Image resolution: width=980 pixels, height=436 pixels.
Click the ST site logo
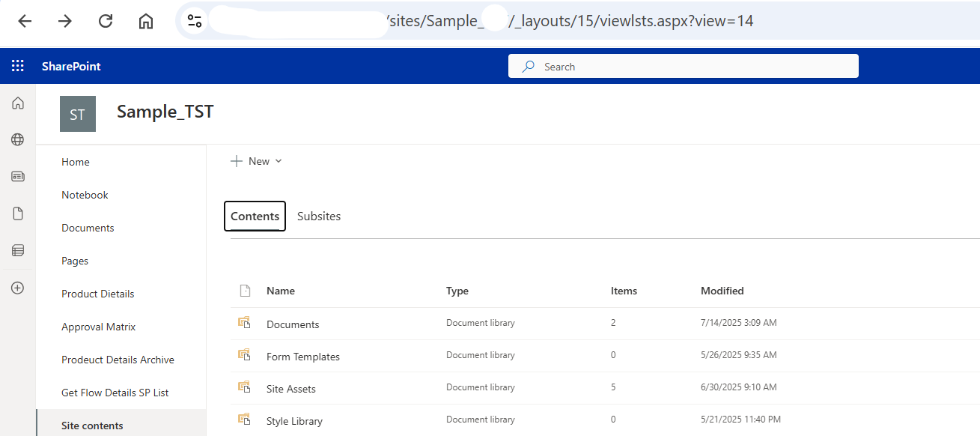pyautogui.click(x=78, y=114)
